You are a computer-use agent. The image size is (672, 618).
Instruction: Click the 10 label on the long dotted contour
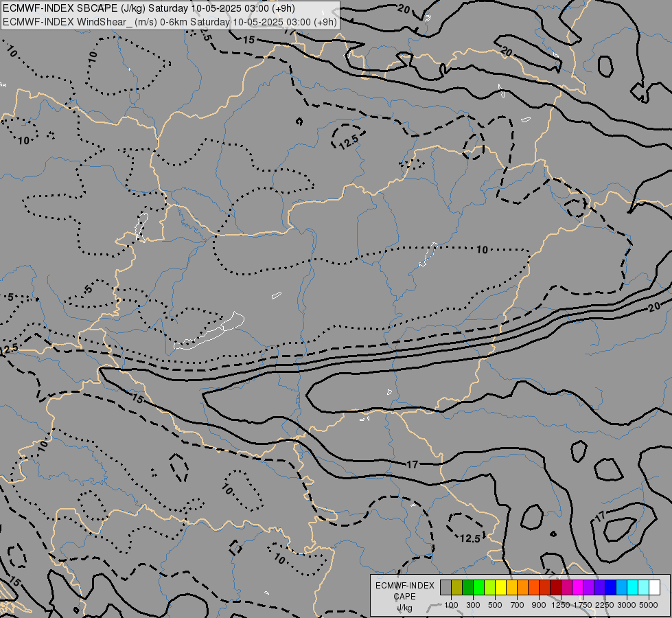click(482, 249)
